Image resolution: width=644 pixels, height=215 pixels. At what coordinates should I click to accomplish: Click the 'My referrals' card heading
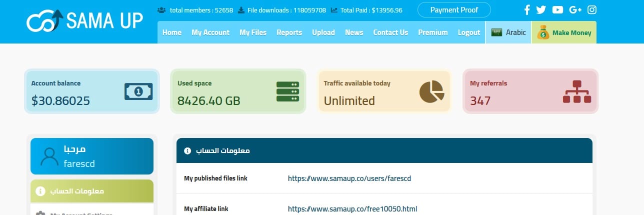click(x=488, y=83)
